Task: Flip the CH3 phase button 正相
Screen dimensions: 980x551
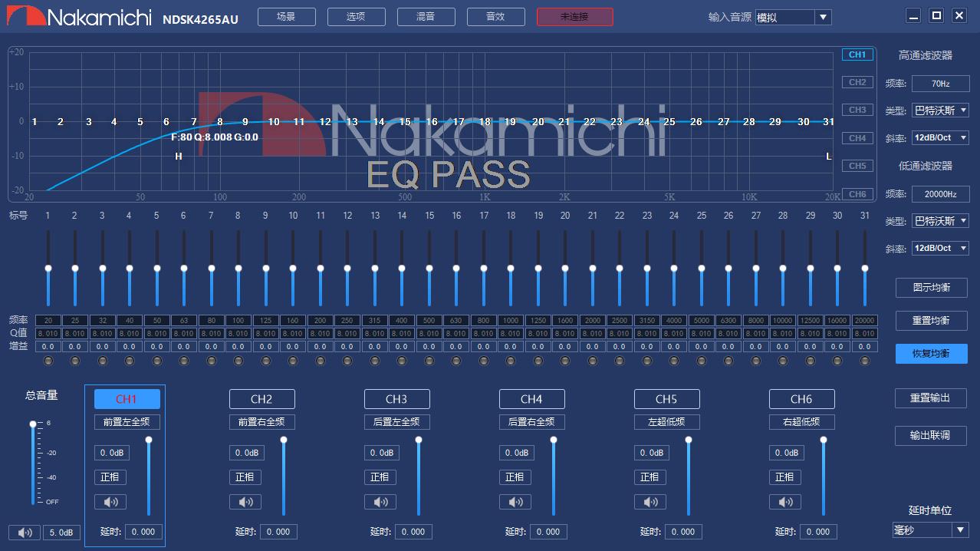Action: 380,477
